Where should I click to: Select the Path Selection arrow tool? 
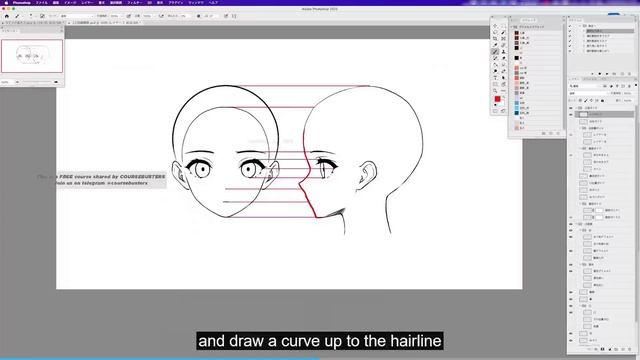(503, 77)
